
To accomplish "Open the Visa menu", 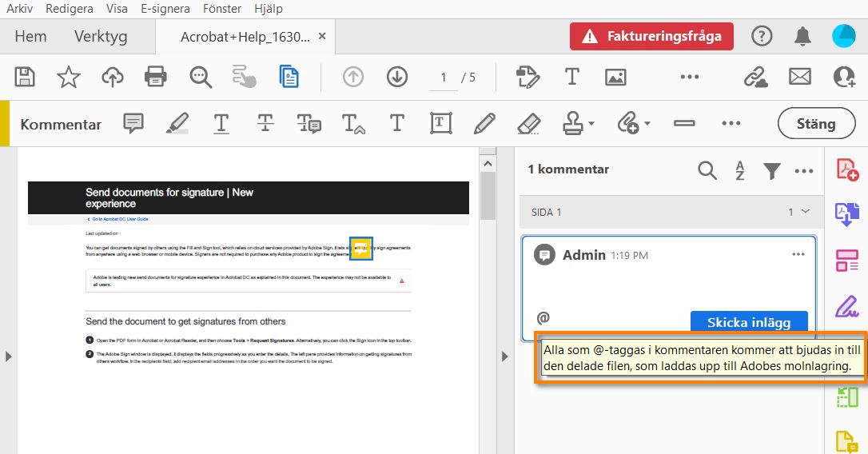I will [117, 9].
